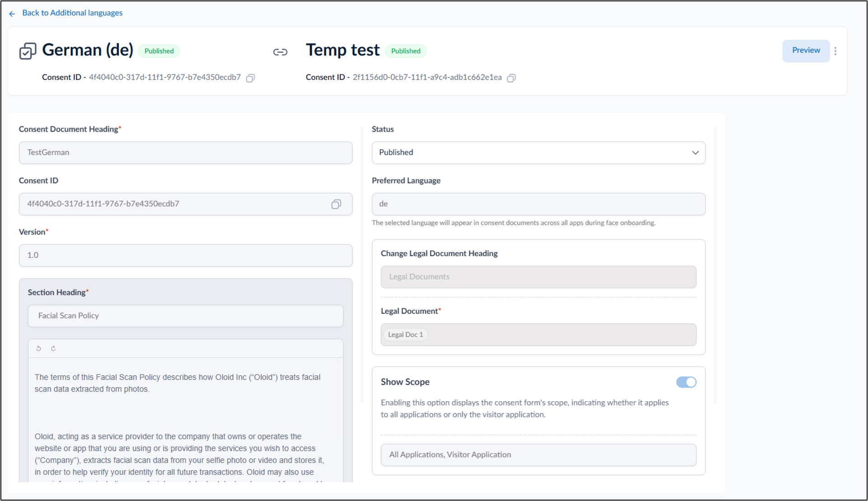Redo the edit in text editor
868x501 pixels.
pos(53,348)
